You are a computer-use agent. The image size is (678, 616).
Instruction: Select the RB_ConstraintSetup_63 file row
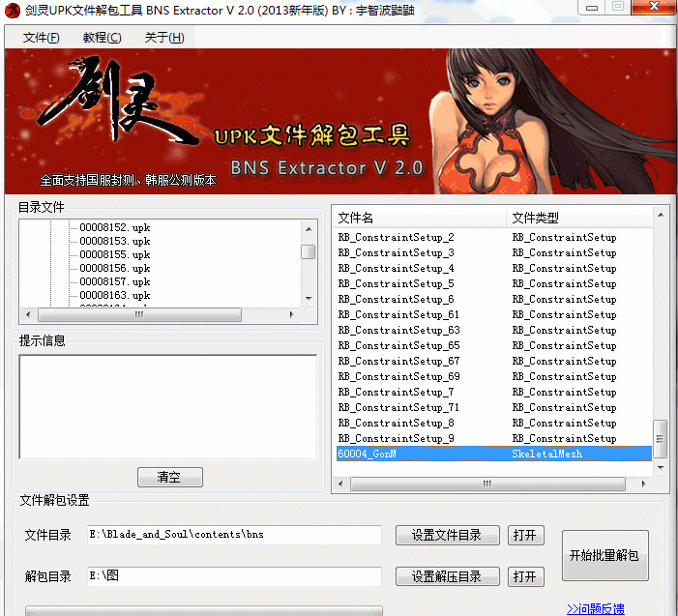click(494, 331)
